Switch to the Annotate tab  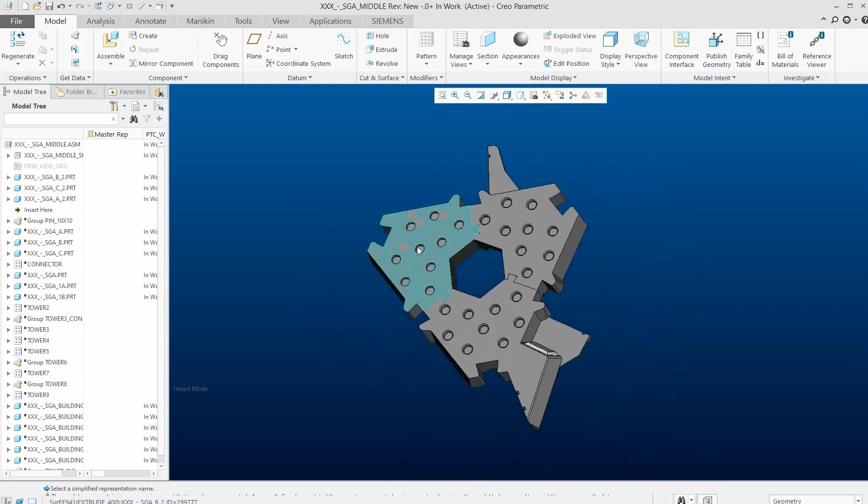(151, 21)
